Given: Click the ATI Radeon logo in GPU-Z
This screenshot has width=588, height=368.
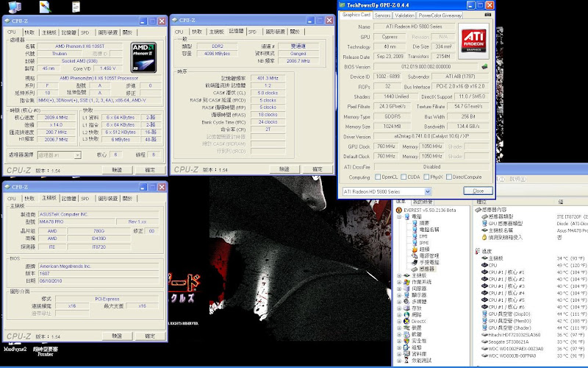Looking at the screenshot, I should click(x=473, y=41).
